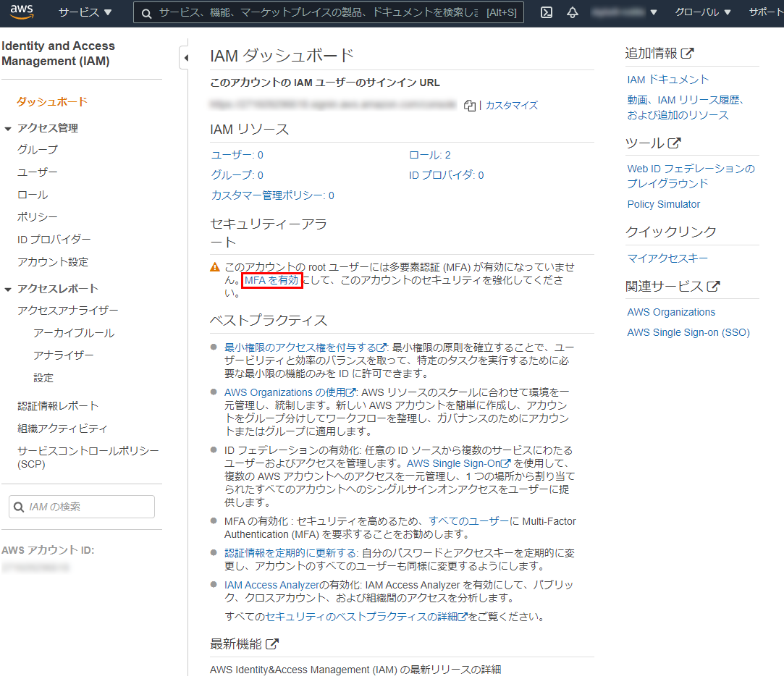784x679 pixels.
Task: Open AWS Organizations の使用 link
Action: click(290, 392)
